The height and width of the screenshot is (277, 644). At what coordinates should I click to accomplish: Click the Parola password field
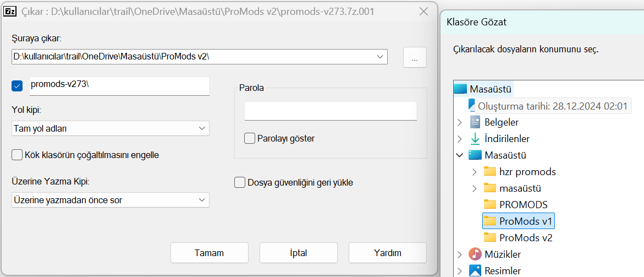pos(331,111)
